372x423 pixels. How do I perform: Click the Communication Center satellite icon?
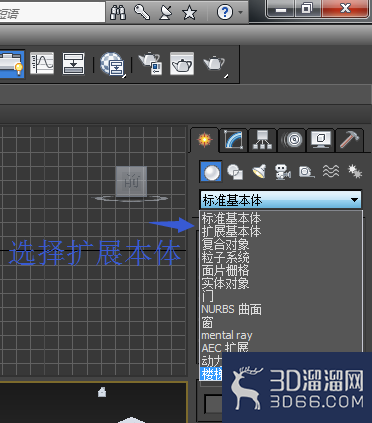[x=166, y=12]
